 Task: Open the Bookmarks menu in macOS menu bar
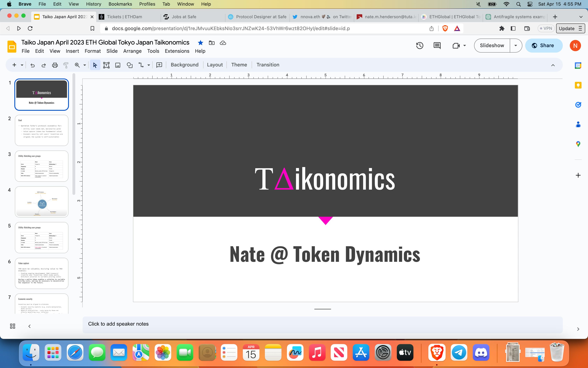(x=120, y=4)
